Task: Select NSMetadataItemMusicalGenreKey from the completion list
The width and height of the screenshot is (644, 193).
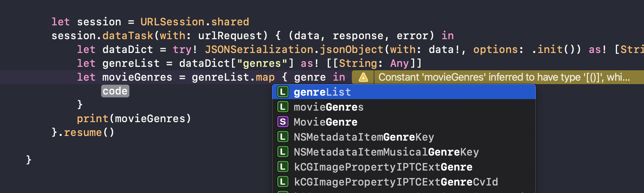Action: pyautogui.click(x=386, y=152)
